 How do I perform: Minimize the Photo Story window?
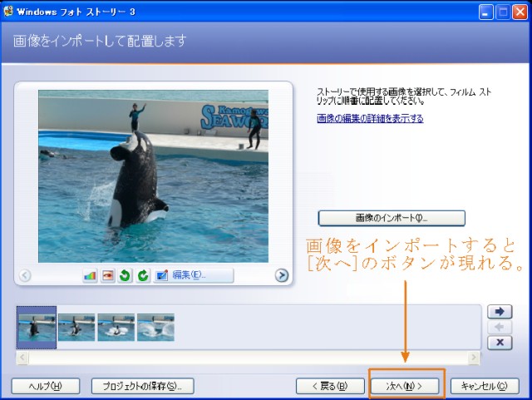click(485, 12)
